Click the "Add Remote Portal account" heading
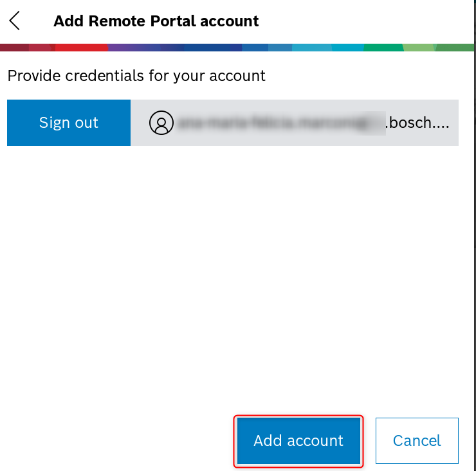Viewport: 476px width, 471px height. point(156,21)
